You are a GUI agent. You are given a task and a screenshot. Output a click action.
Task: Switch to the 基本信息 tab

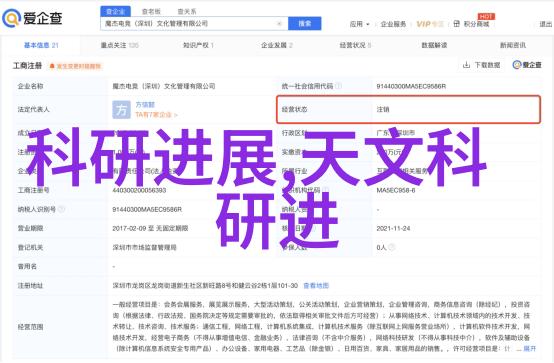click(x=41, y=45)
